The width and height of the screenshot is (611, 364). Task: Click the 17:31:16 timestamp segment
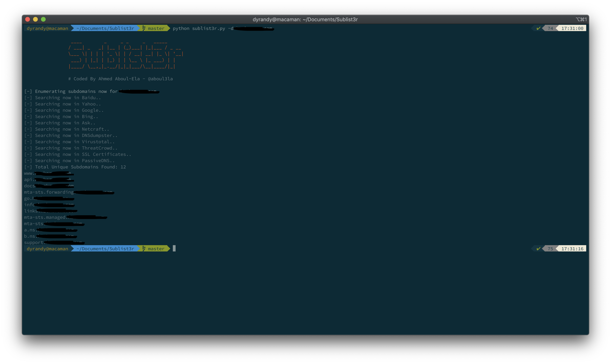tap(572, 249)
